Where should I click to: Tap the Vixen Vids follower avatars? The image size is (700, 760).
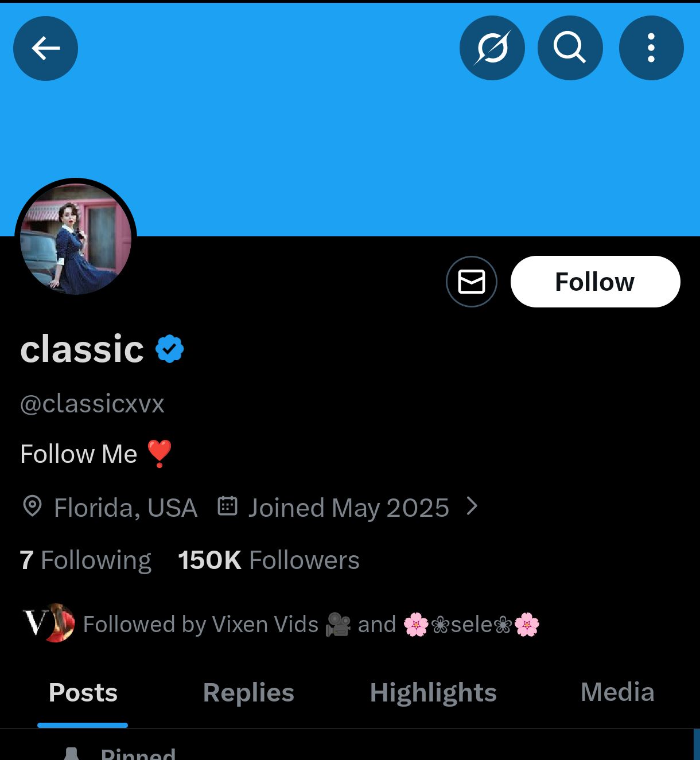pyautogui.click(x=48, y=623)
